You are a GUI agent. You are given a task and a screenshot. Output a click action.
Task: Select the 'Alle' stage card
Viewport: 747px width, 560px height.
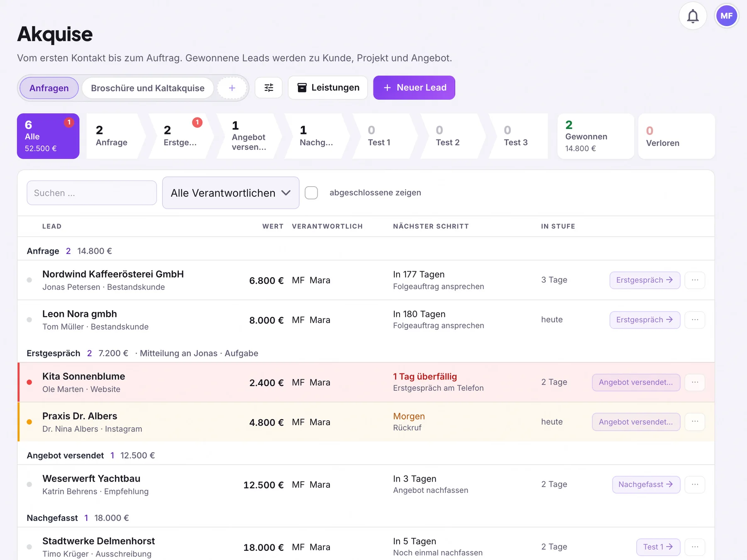(48, 136)
